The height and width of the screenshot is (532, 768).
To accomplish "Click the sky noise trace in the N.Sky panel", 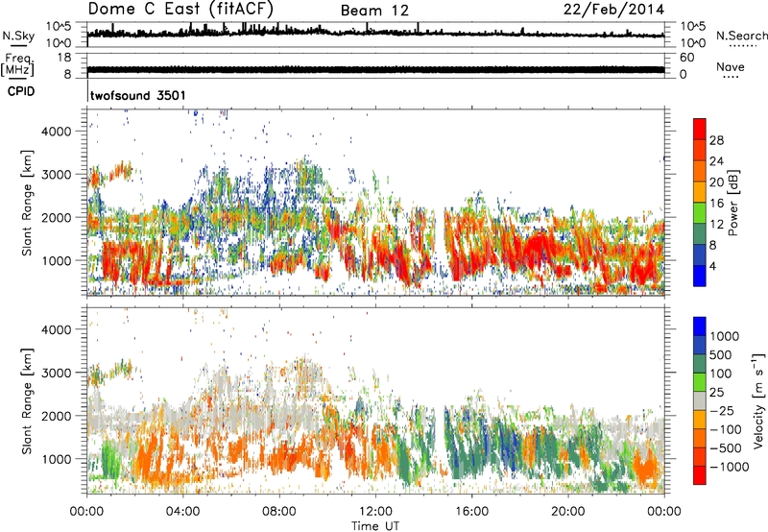I will click(375, 33).
